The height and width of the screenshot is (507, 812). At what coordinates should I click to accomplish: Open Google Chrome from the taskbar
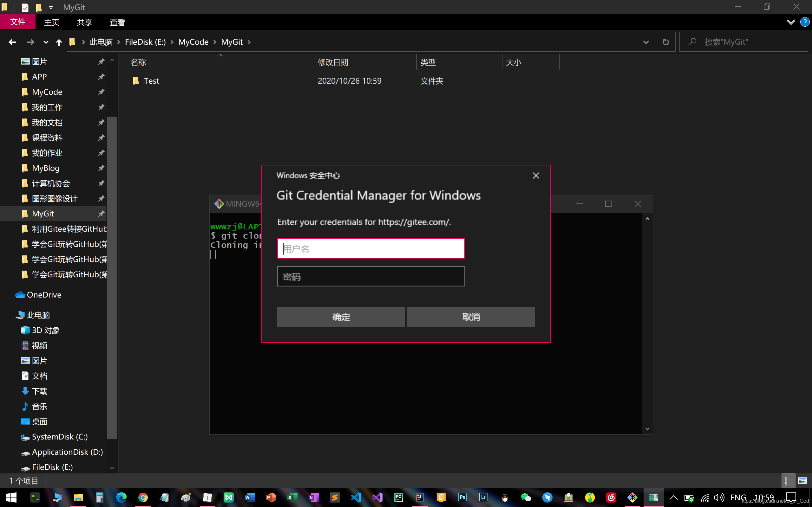[x=143, y=497]
